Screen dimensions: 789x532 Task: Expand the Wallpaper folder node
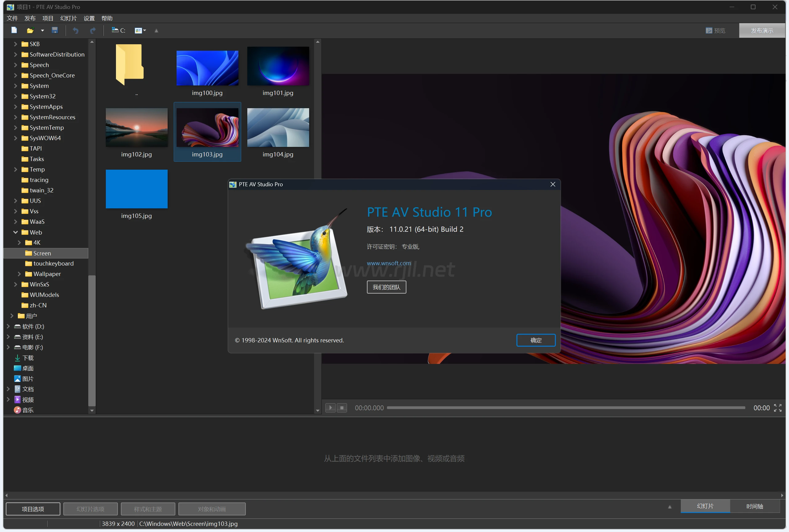point(19,274)
